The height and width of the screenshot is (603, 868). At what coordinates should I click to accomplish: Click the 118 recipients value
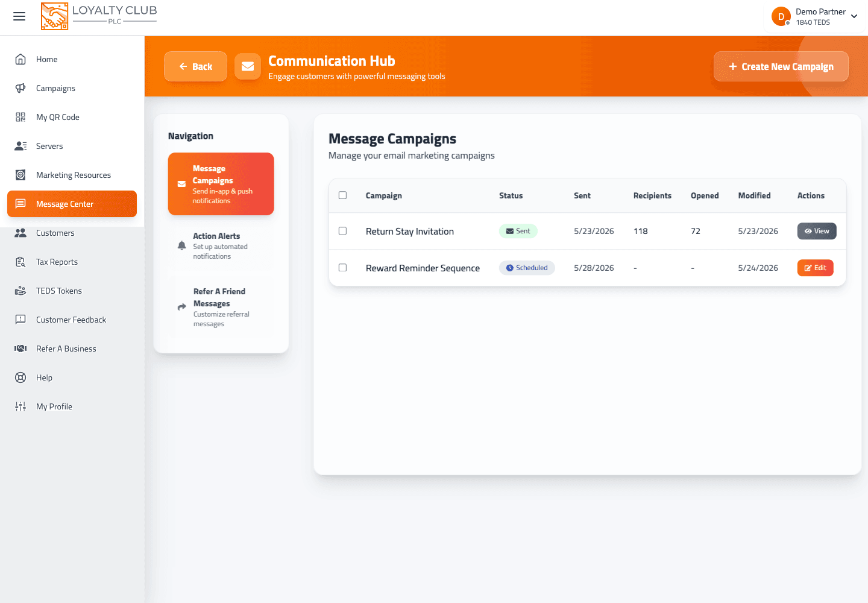click(641, 231)
